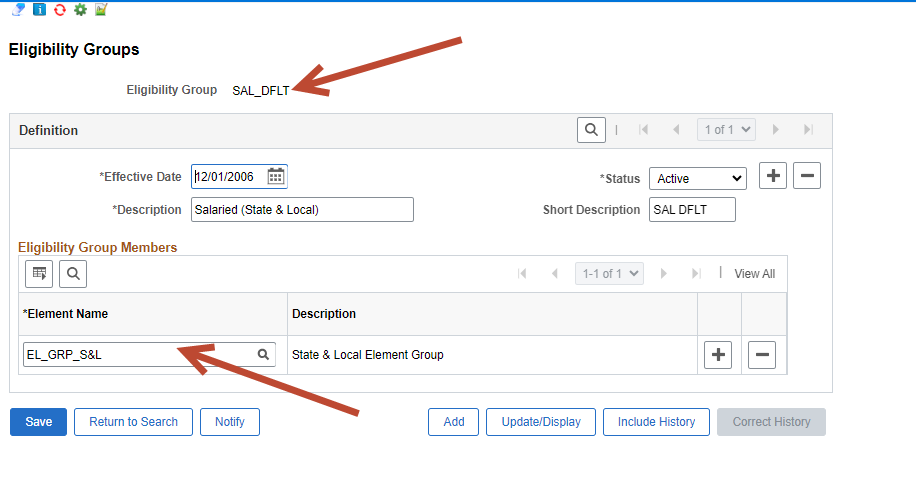The image size is (916, 488).
Task: Click Return to Search button
Action: (133, 422)
